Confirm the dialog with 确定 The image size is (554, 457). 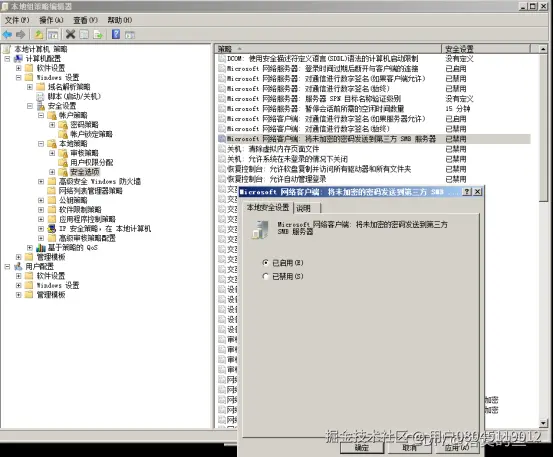[x=362, y=447]
